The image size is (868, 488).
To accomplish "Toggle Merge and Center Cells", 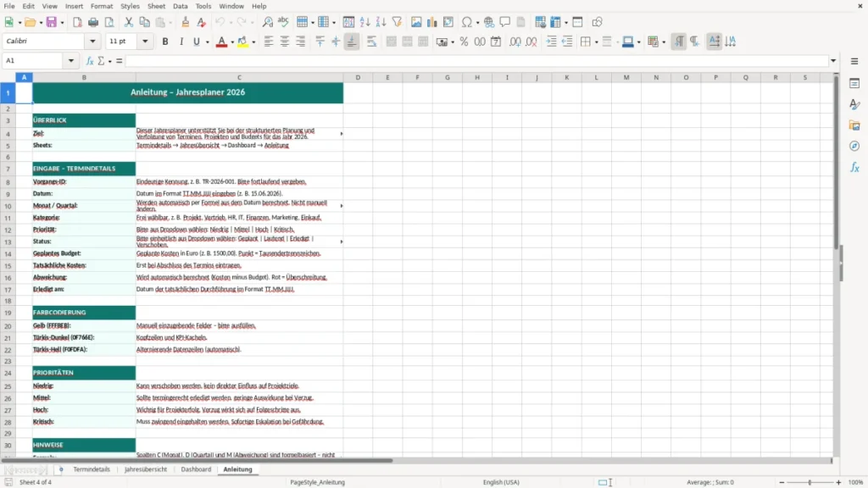I will (392, 42).
